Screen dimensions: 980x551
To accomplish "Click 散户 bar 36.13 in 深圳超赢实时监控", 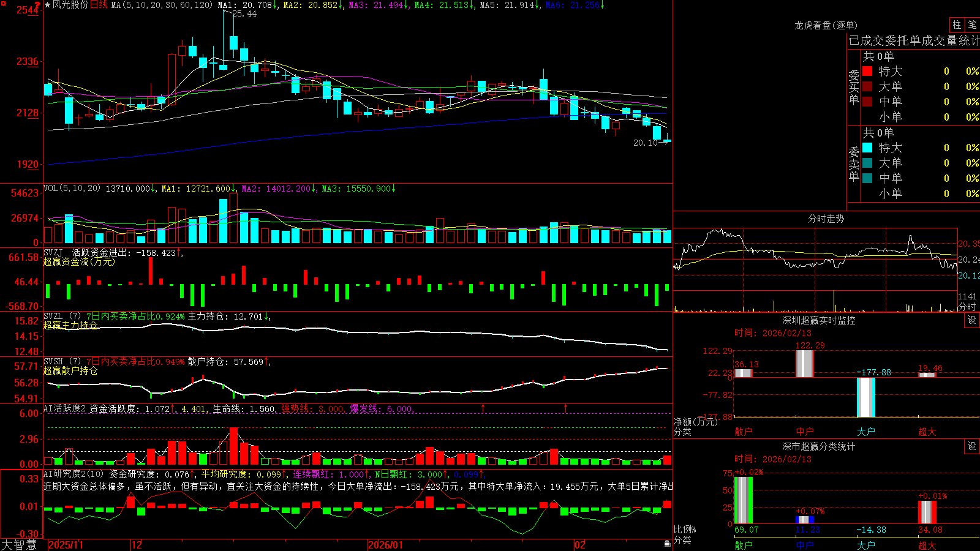I will 744,373.
